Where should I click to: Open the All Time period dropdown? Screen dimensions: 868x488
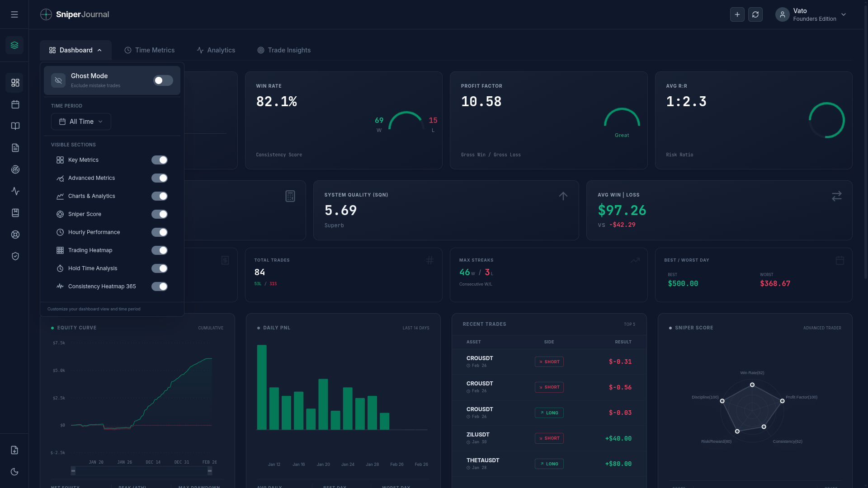[x=81, y=122]
